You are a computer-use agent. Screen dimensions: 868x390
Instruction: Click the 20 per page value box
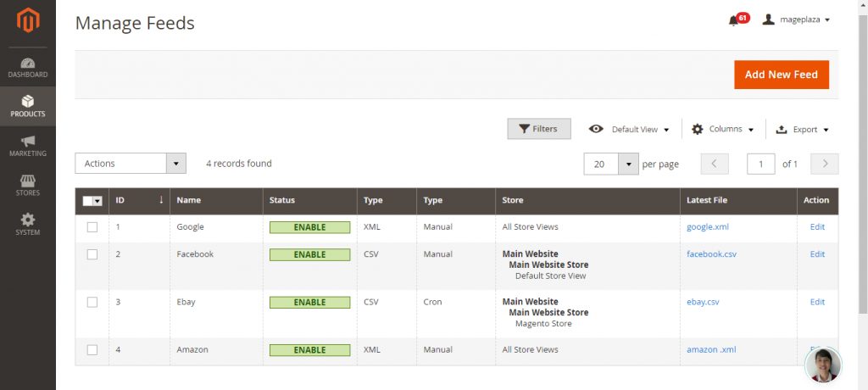[601, 164]
